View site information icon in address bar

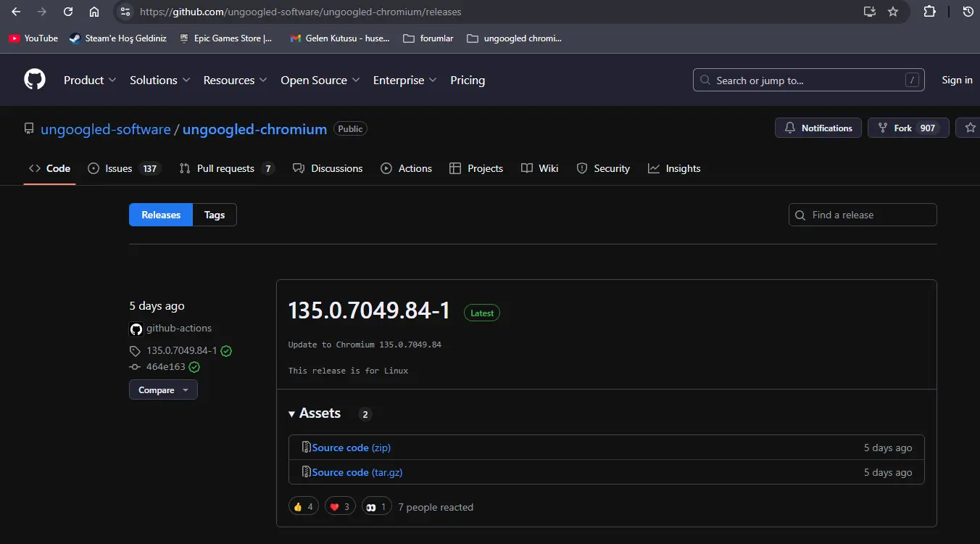[125, 12]
